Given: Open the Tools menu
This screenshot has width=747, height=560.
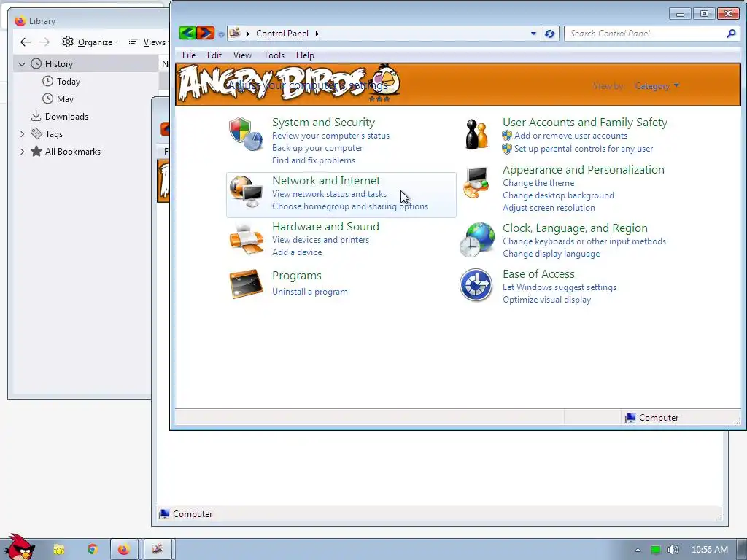Looking at the screenshot, I should point(274,55).
